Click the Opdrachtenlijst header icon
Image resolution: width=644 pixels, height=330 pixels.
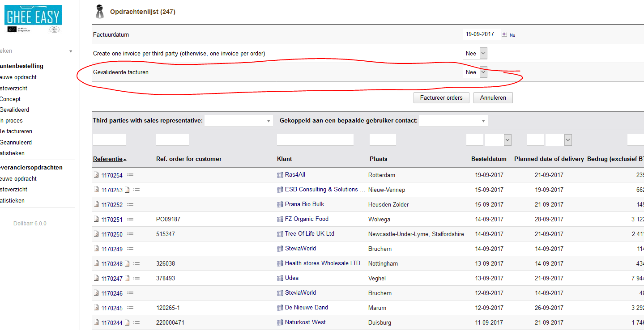[99, 12]
